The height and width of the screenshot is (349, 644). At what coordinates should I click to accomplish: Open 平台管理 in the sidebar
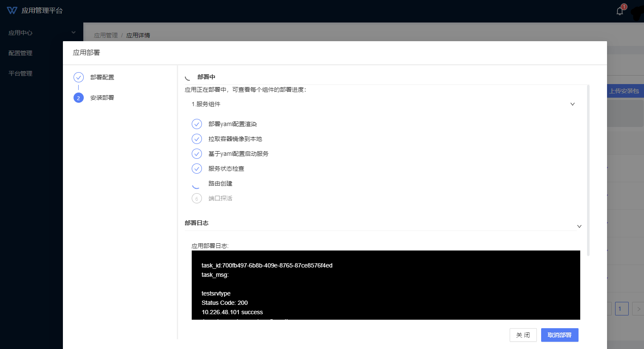(x=20, y=73)
